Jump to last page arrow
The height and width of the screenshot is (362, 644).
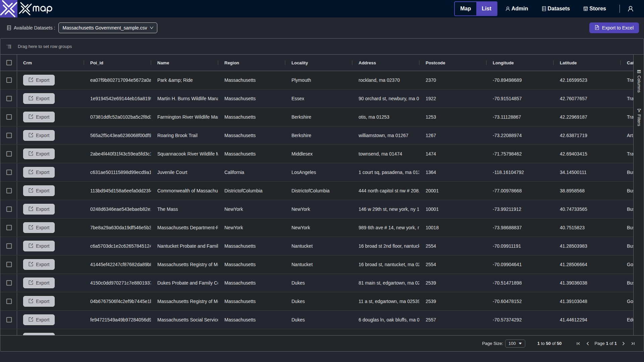pos(633,344)
